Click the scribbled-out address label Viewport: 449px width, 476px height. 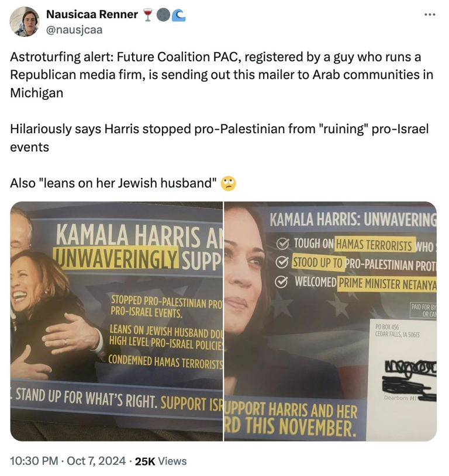tap(409, 380)
